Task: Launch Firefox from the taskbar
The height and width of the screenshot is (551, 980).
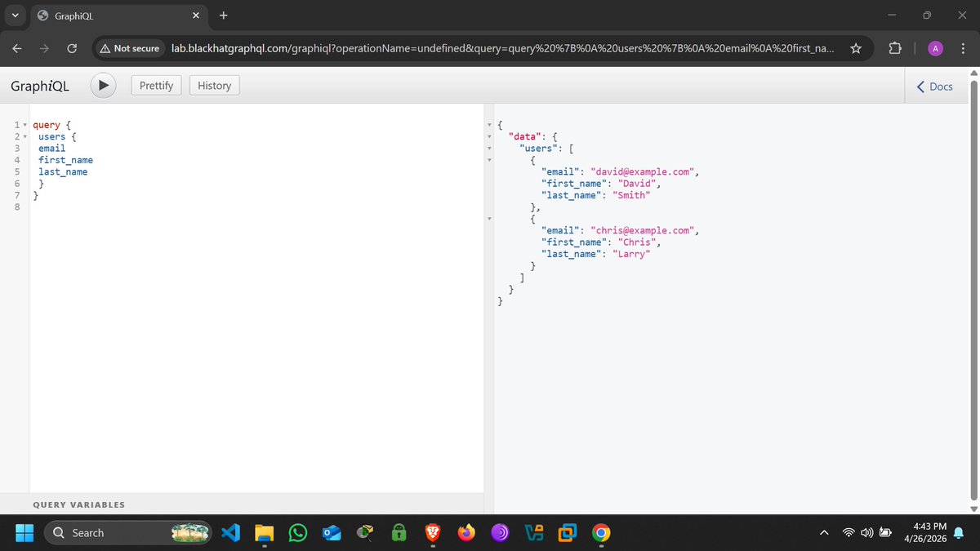Action: click(x=466, y=533)
